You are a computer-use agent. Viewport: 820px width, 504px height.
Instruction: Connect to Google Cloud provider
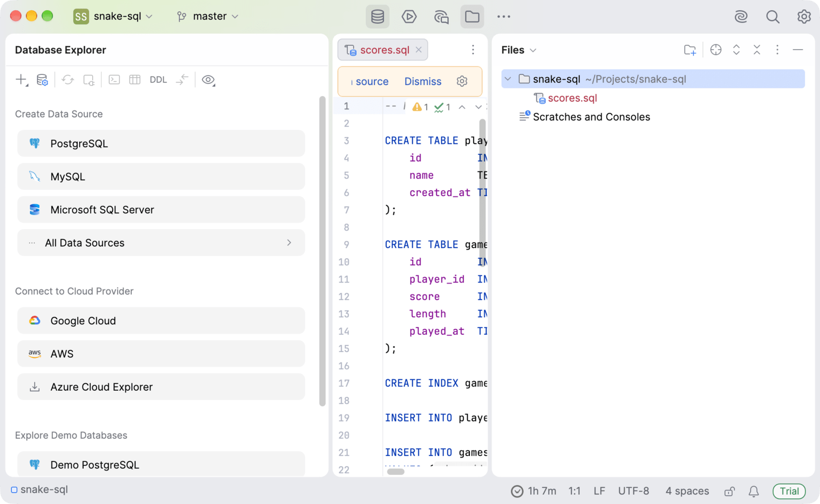coord(161,321)
